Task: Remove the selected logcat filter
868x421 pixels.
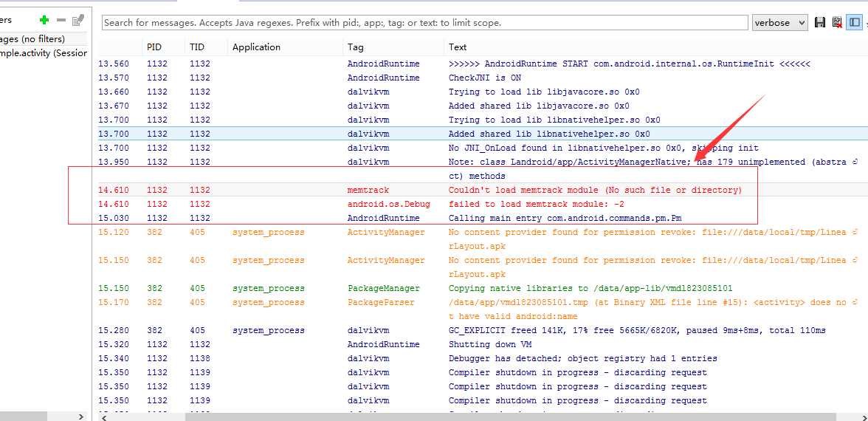Action: tap(61, 20)
